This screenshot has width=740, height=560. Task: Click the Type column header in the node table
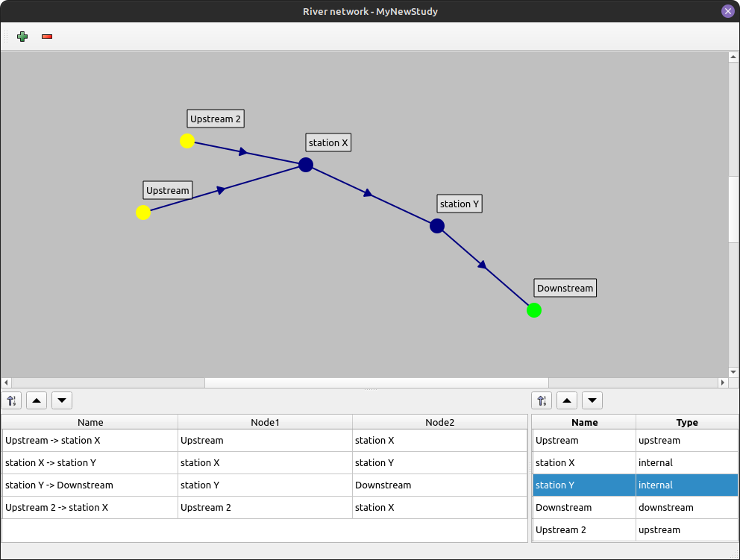coord(686,422)
